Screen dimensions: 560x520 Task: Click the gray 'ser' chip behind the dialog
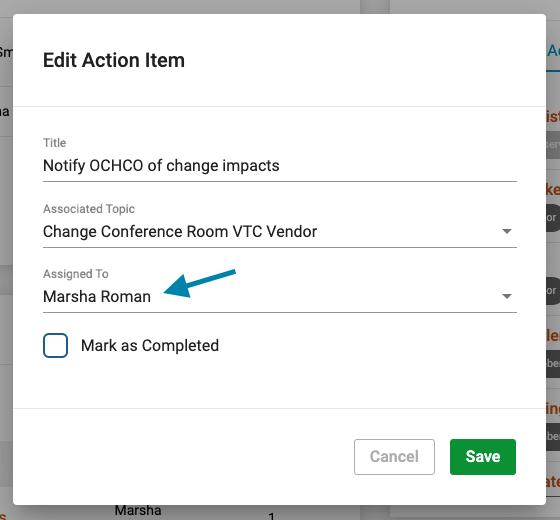click(x=553, y=144)
